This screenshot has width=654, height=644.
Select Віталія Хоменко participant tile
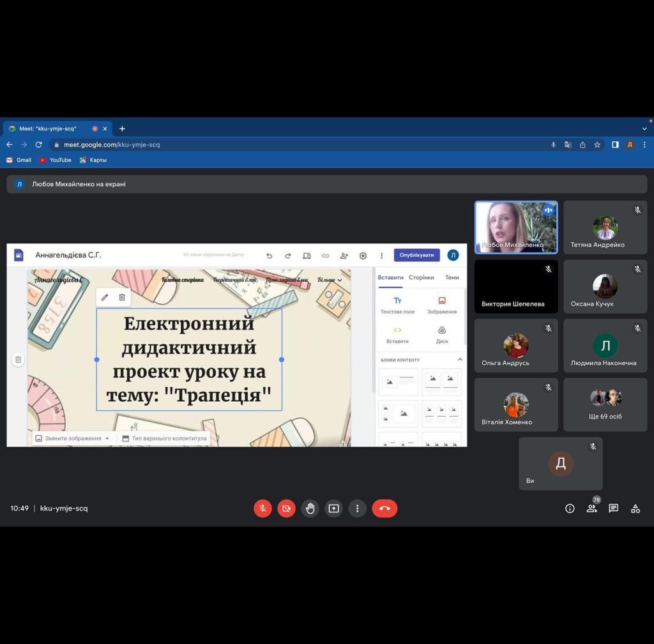point(516,404)
